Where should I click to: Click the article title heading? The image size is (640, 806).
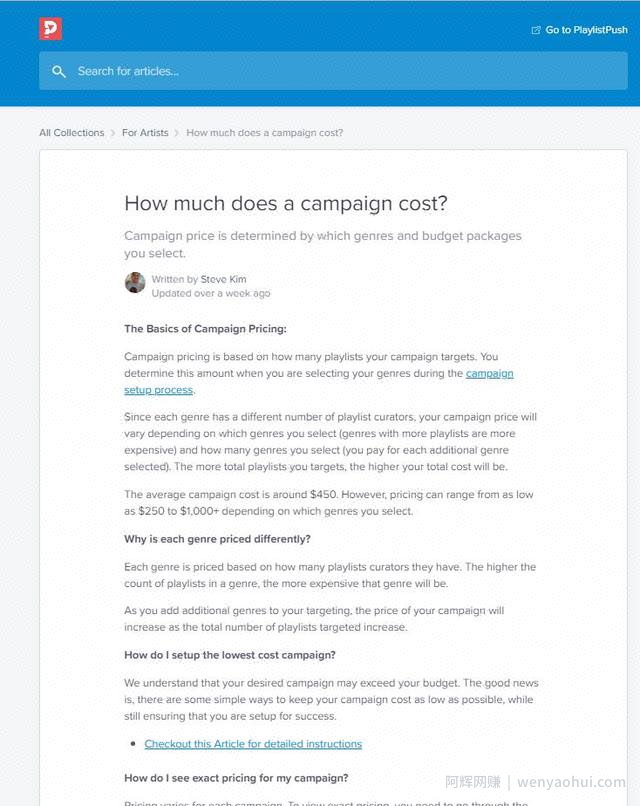286,204
